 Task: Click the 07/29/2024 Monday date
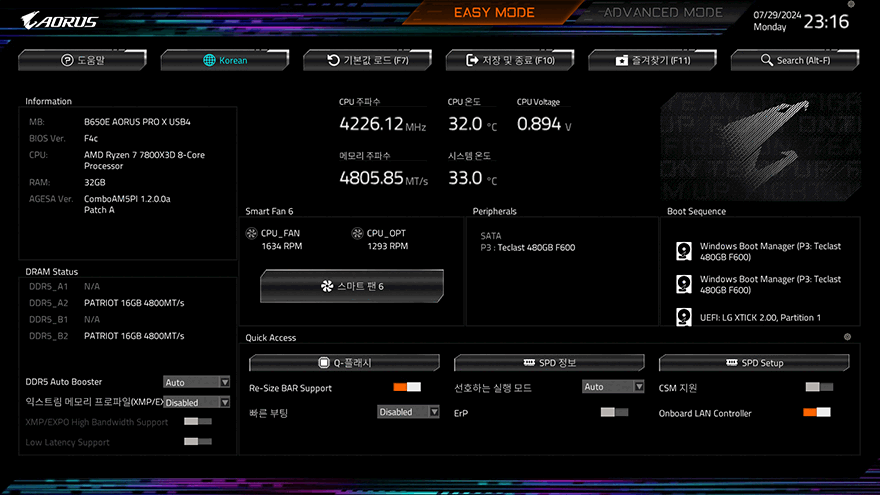point(777,21)
